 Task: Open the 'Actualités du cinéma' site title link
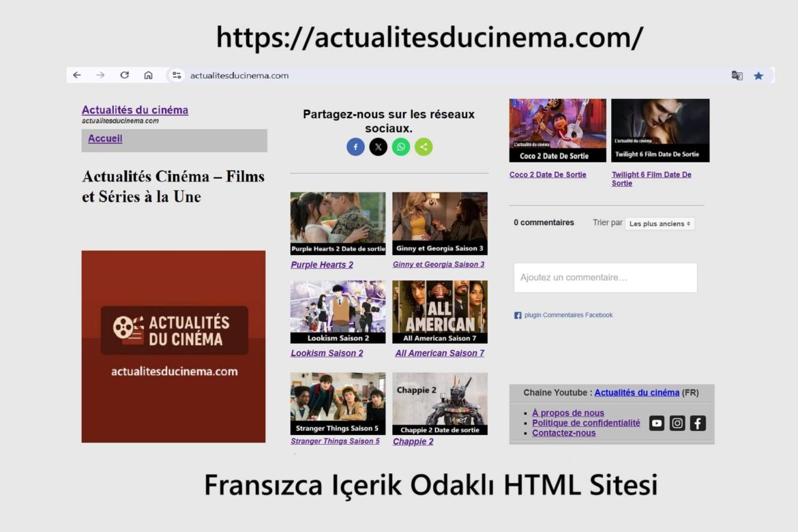click(x=135, y=110)
